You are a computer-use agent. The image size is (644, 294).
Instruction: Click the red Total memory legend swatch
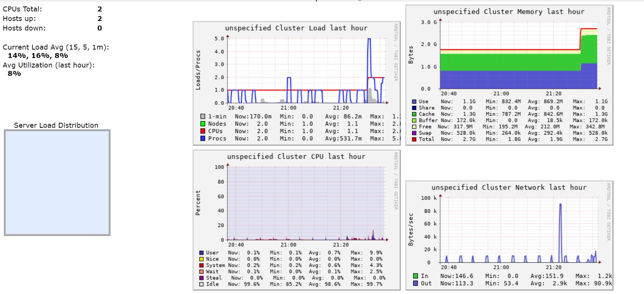(x=414, y=139)
